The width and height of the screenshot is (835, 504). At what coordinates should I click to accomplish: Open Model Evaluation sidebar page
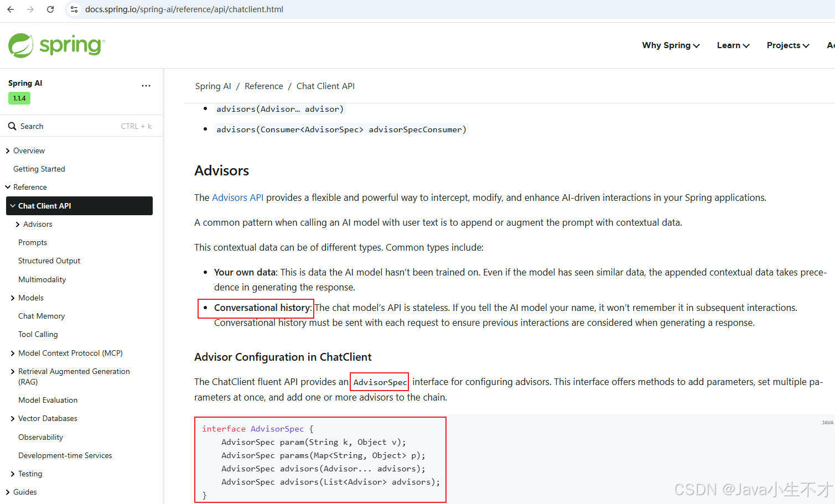[x=48, y=400]
